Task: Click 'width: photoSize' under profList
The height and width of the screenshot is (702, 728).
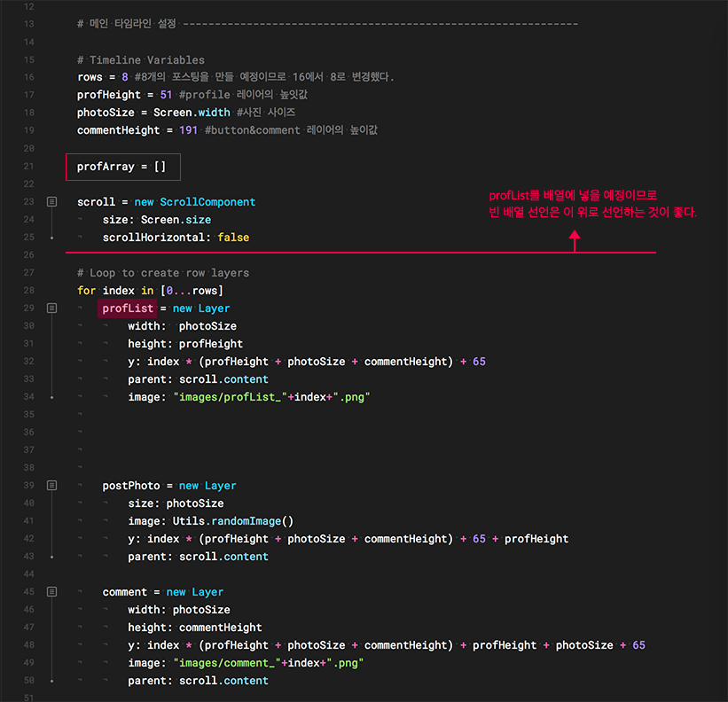Action: 182,326
